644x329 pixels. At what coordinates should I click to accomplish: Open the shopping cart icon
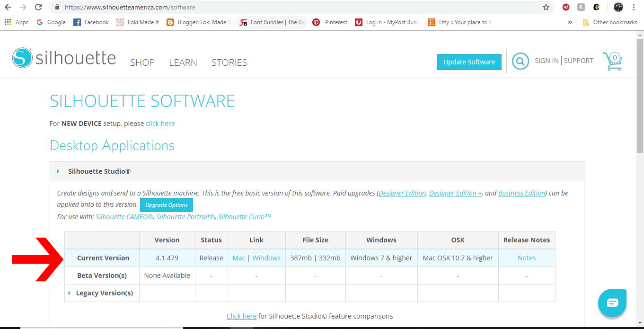tap(613, 62)
